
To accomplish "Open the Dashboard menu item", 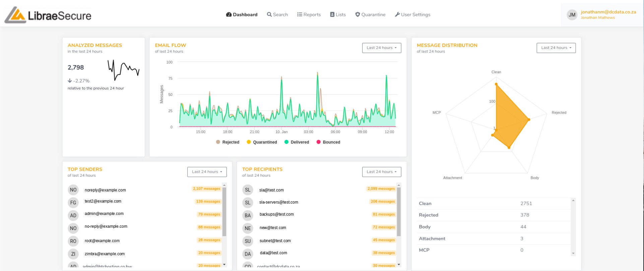I will 242,14.
